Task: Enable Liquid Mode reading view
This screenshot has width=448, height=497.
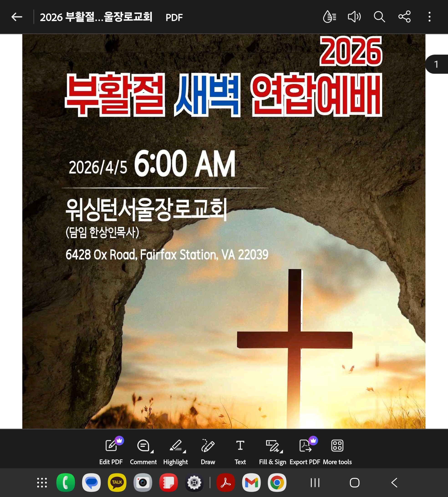Action: 329,17
